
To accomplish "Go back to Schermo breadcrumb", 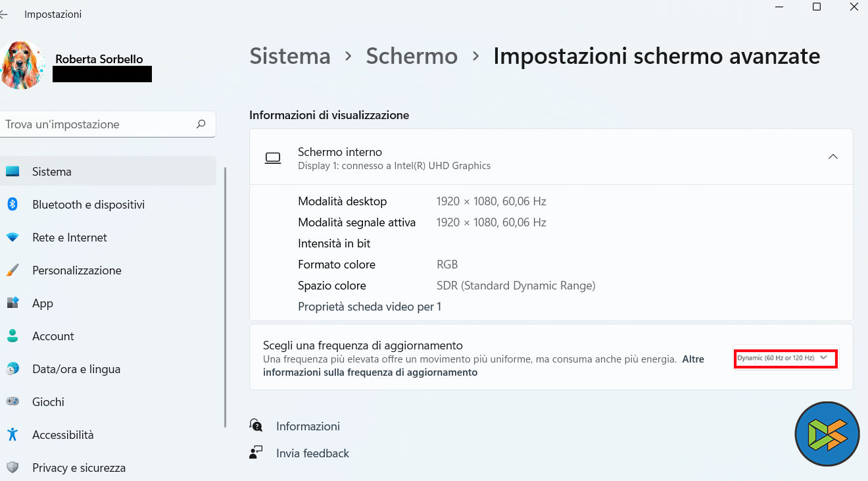I will (x=412, y=56).
